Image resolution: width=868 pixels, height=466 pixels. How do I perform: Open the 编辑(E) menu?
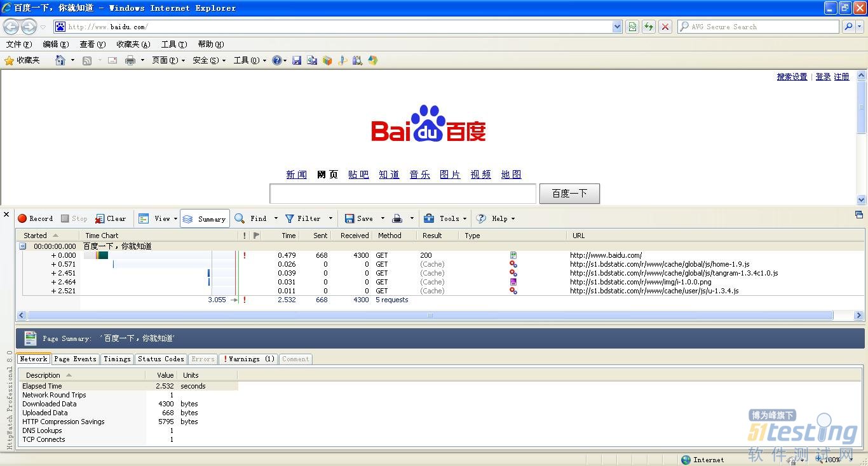[x=55, y=44]
